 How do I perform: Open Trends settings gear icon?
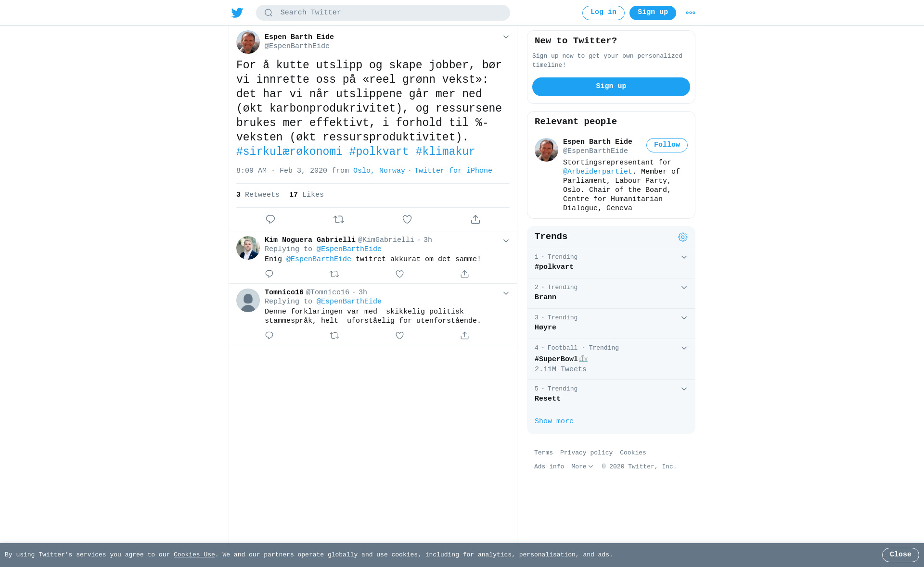tap(683, 237)
